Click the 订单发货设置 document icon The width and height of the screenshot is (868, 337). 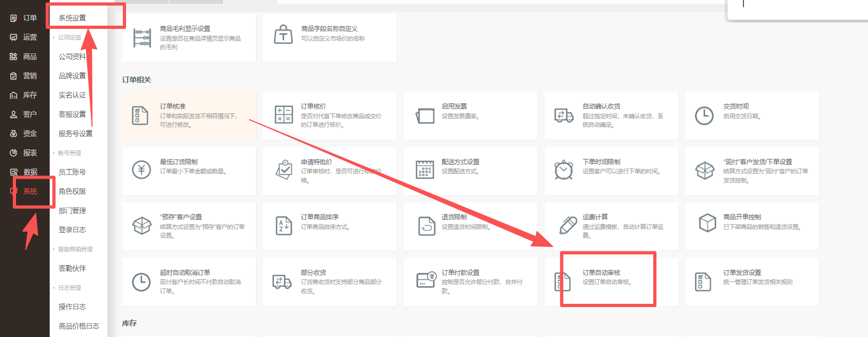coord(703,281)
